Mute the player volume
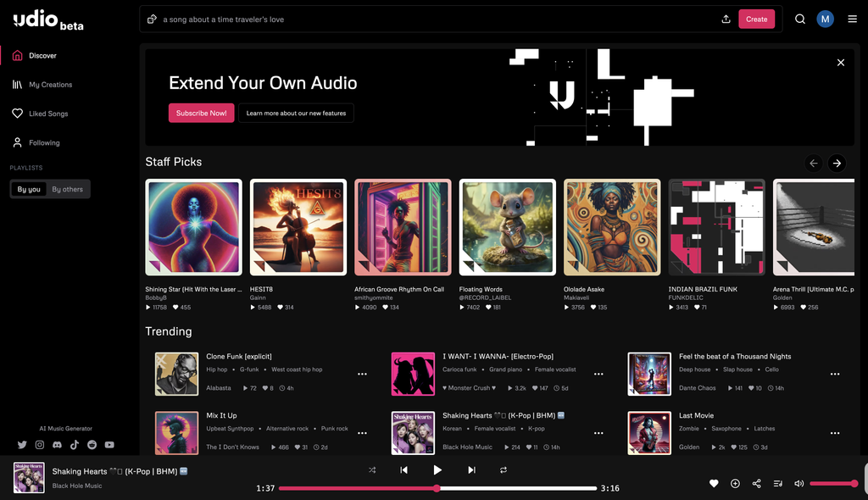The image size is (868, 500). 798,483
